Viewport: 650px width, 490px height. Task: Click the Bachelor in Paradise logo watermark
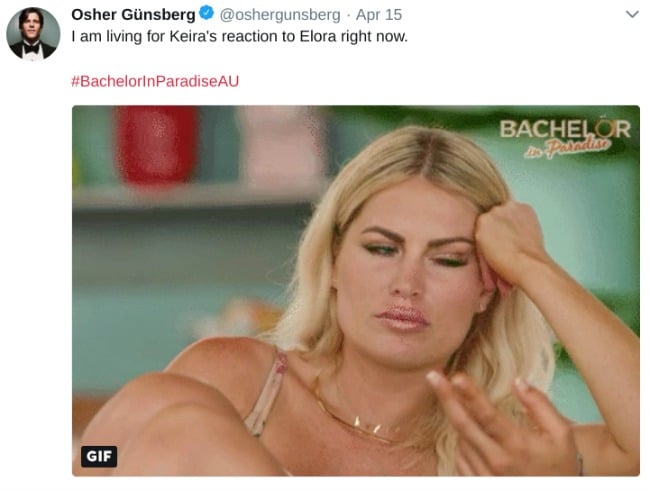565,138
